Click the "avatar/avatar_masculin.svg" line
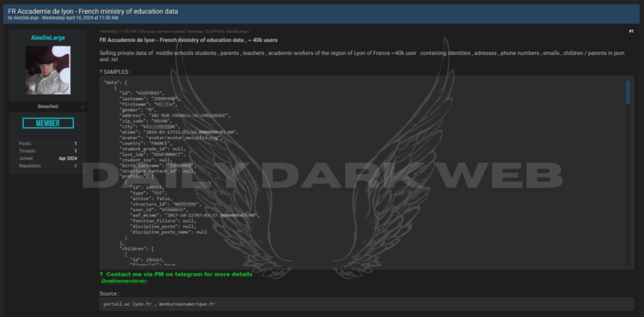 click(171, 137)
